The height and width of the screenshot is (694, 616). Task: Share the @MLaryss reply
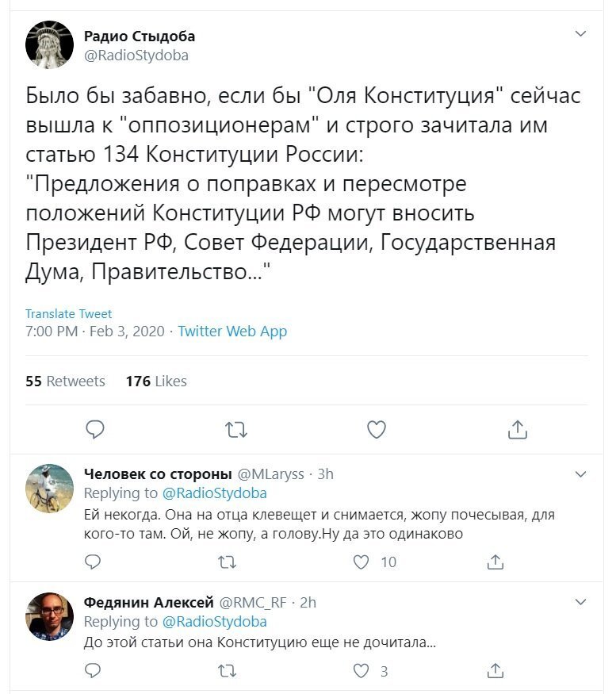tap(495, 562)
